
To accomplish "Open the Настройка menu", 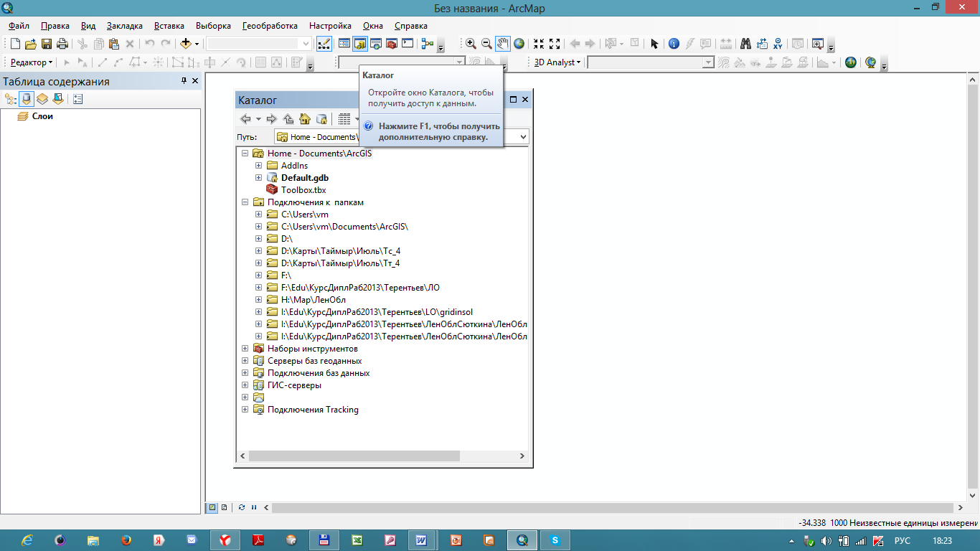I will coord(330,26).
